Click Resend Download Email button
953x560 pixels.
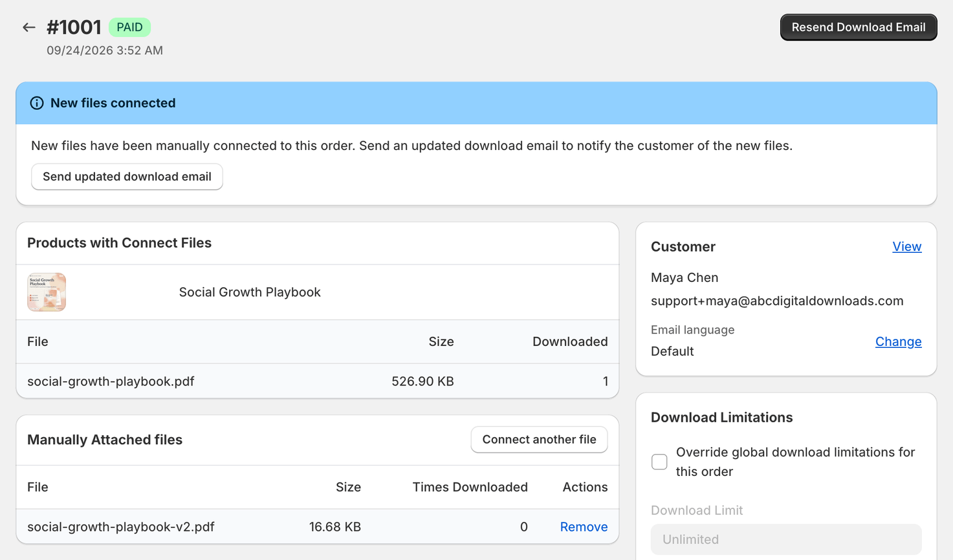[858, 27]
